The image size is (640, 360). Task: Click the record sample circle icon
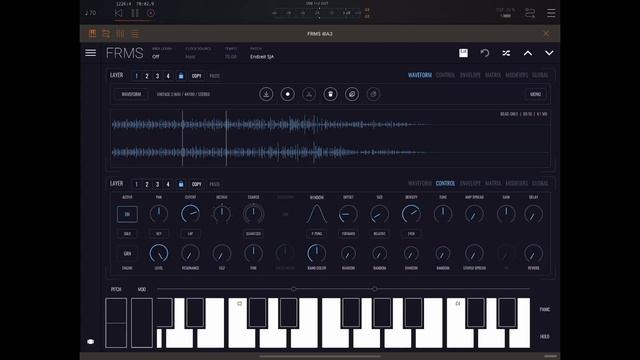tap(288, 94)
